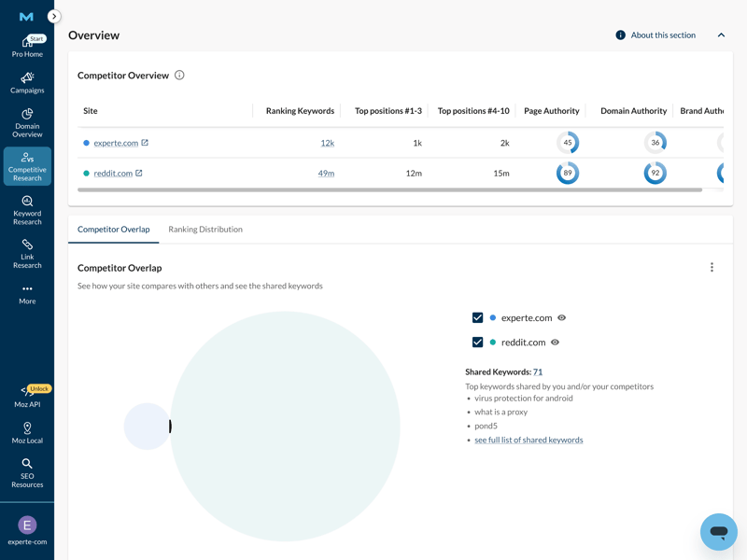The height and width of the screenshot is (560, 747).
Task: Click the Competitor Overview info icon
Action: click(x=179, y=76)
